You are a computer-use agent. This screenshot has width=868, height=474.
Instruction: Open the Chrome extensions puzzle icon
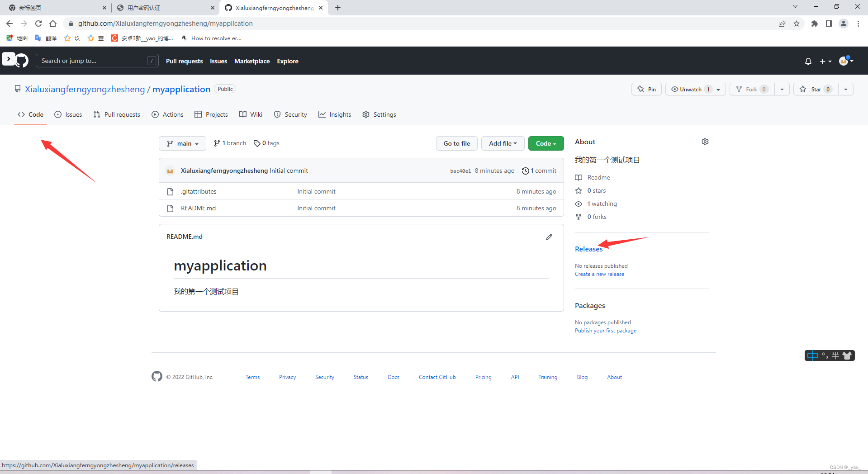pos(815,24)
